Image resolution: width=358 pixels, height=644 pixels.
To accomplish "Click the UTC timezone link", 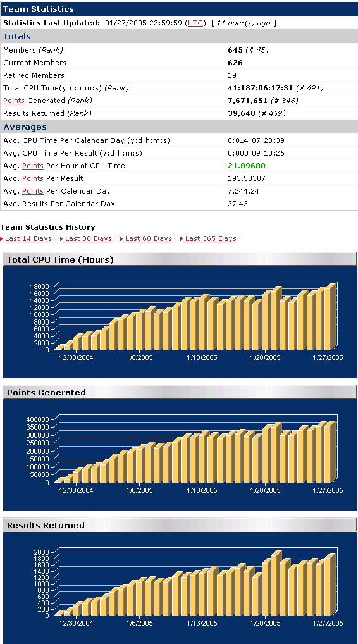I will [195, 23].
